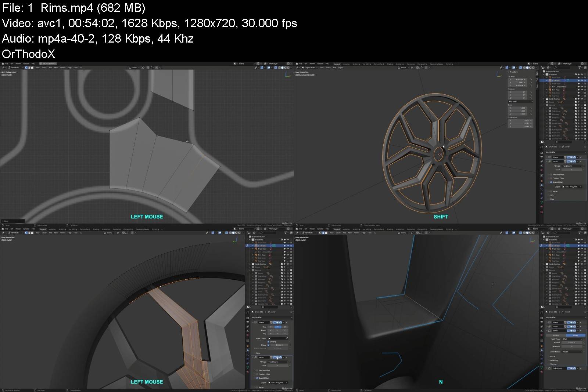The image size is (588, 392).
Task: Select Front View in bottom-left frame outliner
Action: tap(262, 249)
